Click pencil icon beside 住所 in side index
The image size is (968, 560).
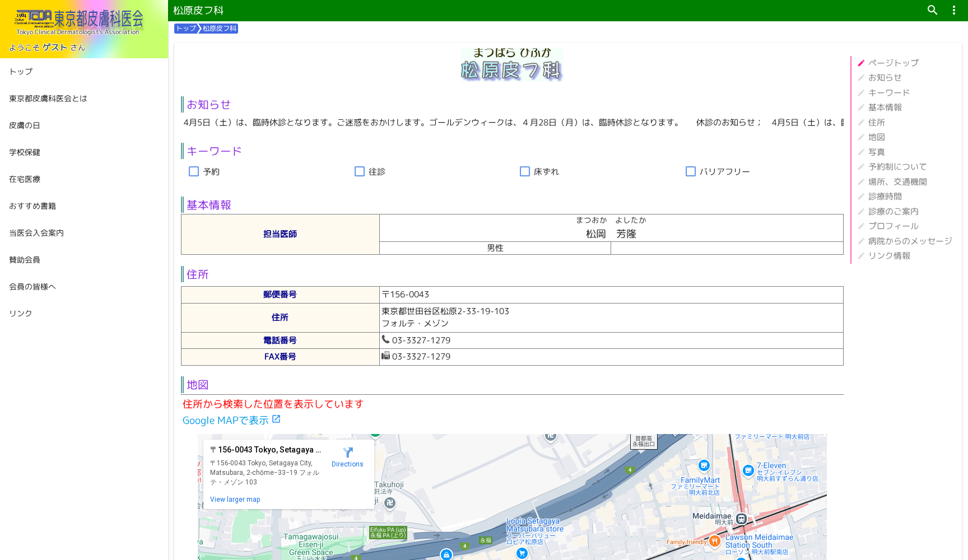(861, 122)
